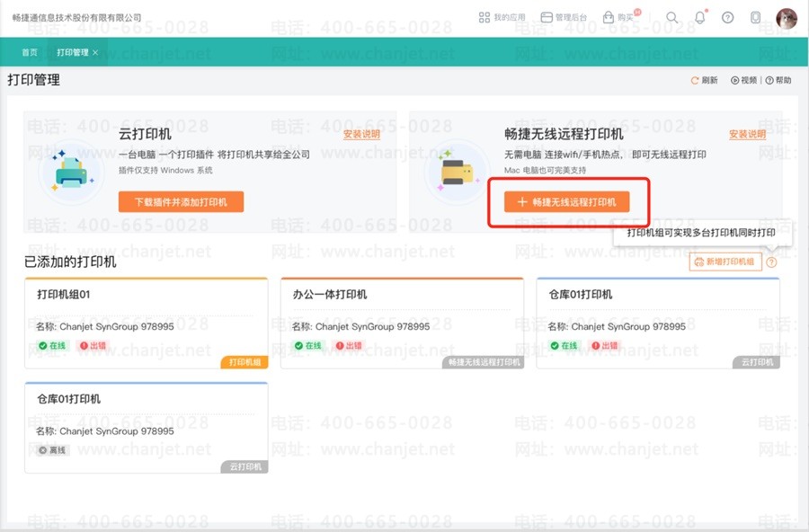Open the 帮助 help link

[x=778, y=80]
